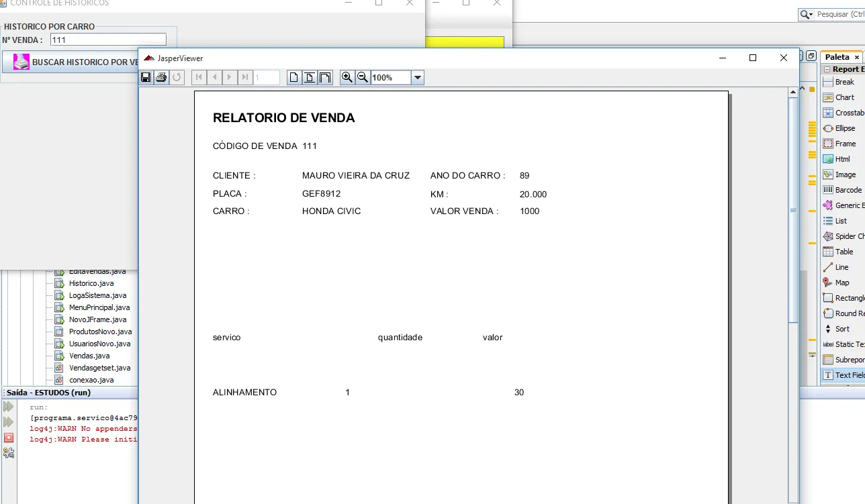Image resolution: width=865 pixels, height=504 pixels.
Task: Select the Frame palette element
Action: [x=844, y=144]
